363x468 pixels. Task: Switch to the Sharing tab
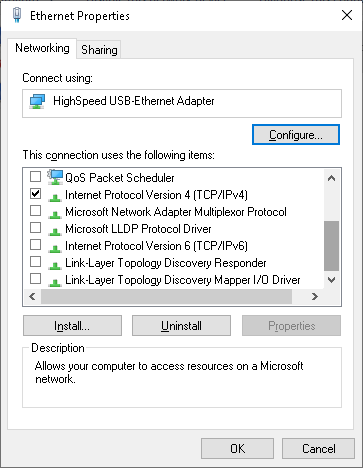99,50
